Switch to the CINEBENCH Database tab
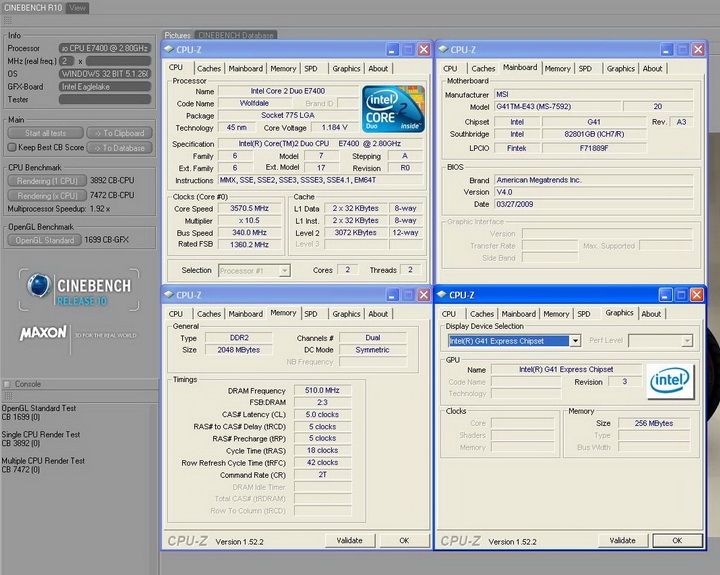The image size is (720, 575). tap(235, 35)
